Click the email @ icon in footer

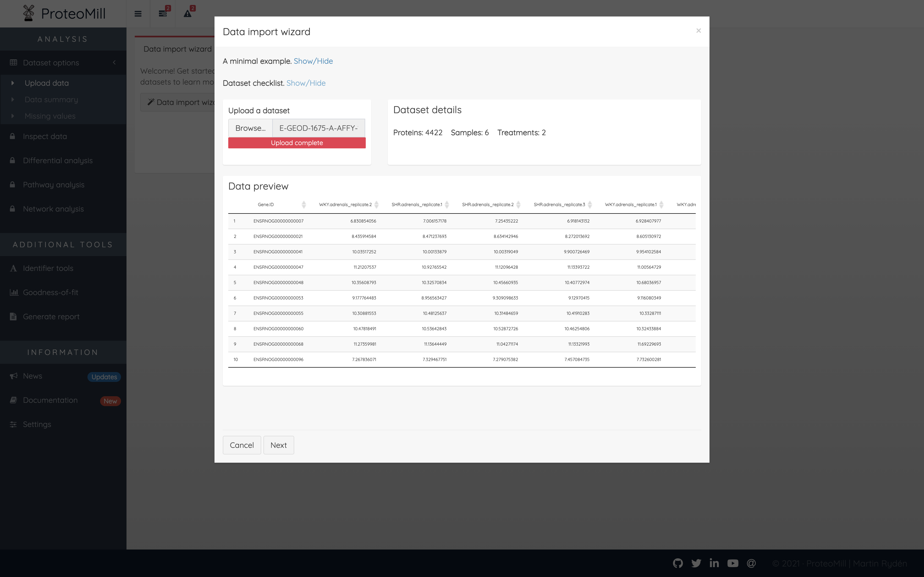click(751, 563)
